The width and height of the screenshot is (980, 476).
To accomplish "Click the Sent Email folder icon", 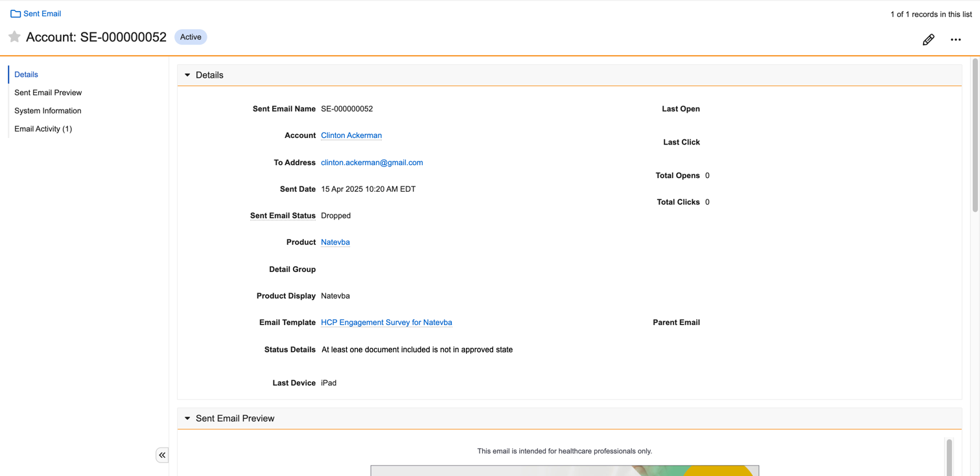I will [x=16, y=14].
